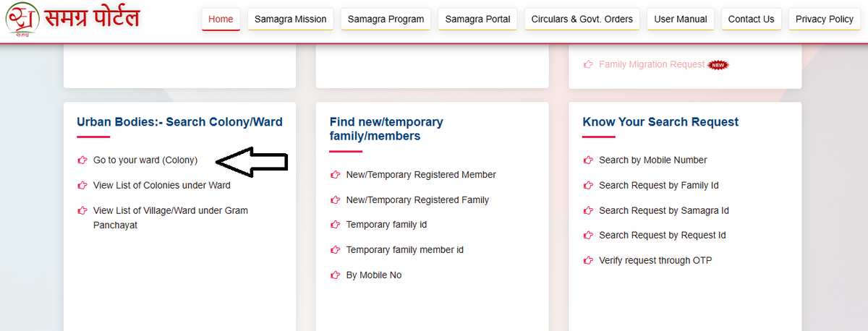The width and height of the screenshot is (868, 331).
Task: Open New/Temporary Registered Family link
Action: coord(417,200)
